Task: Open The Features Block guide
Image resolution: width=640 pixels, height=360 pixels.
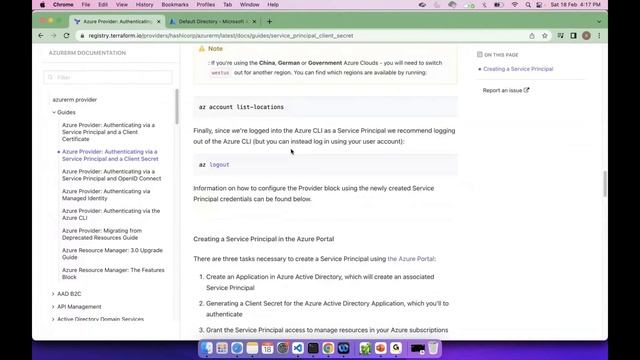Action: [x=113, y=273]
